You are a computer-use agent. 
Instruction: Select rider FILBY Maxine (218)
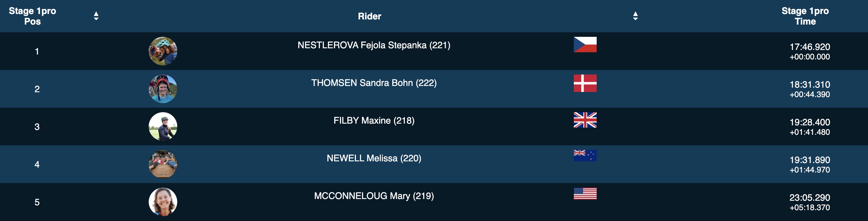pos(374,120)
